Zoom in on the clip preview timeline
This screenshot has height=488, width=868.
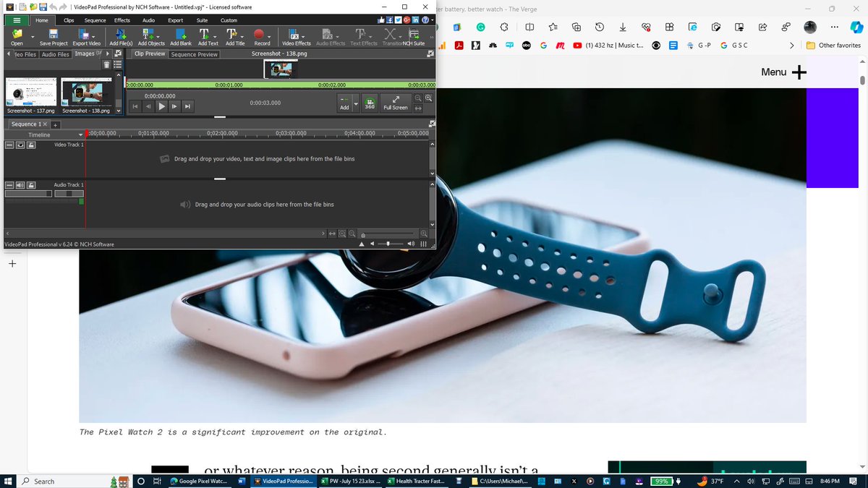(x=428, y=98)
